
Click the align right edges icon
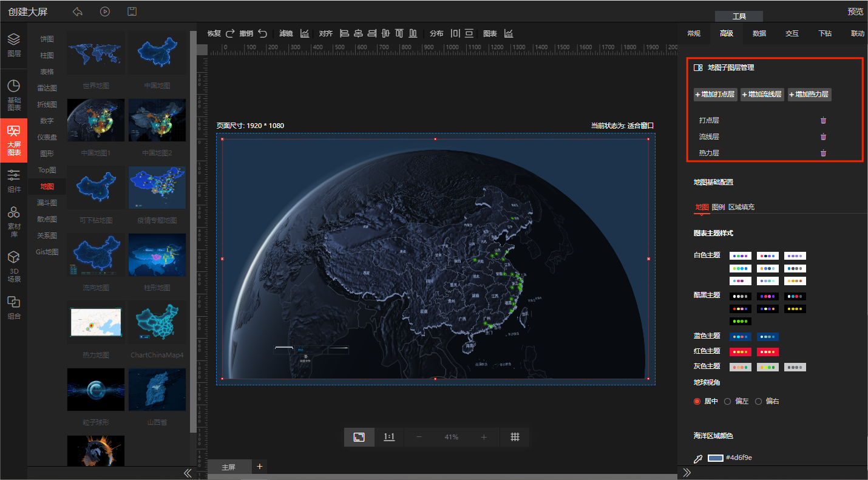[x=372, y=33]
